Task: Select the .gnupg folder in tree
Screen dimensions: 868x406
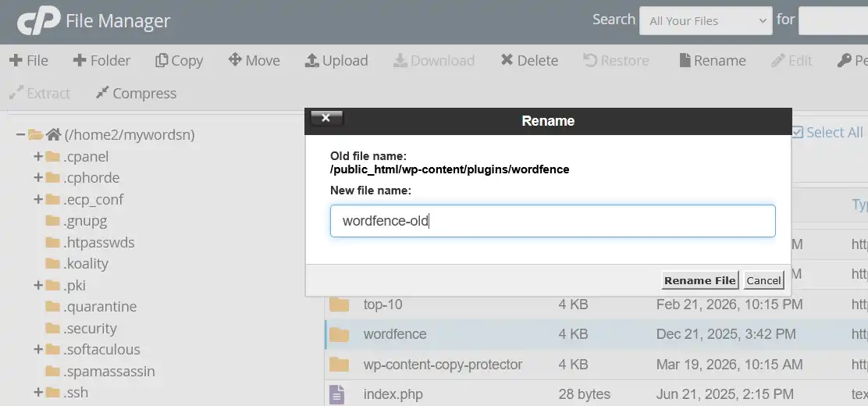Action: tap(85, 221)
